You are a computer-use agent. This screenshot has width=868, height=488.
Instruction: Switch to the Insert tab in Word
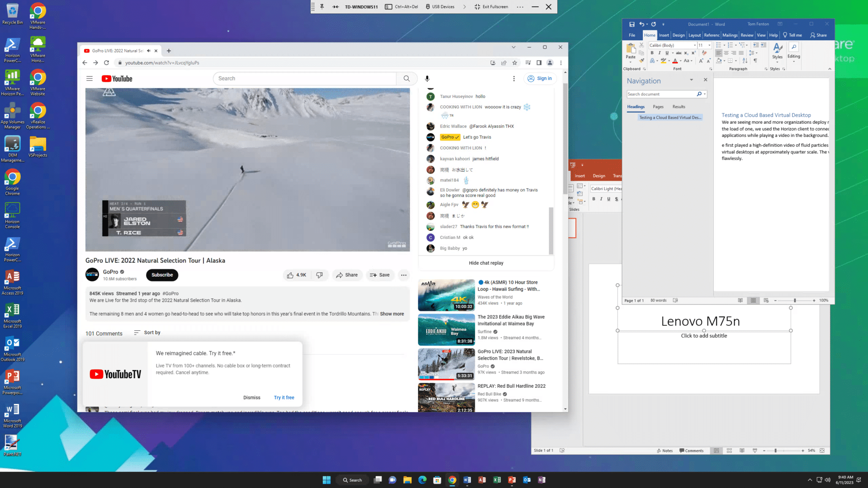[x=664, y=35]
